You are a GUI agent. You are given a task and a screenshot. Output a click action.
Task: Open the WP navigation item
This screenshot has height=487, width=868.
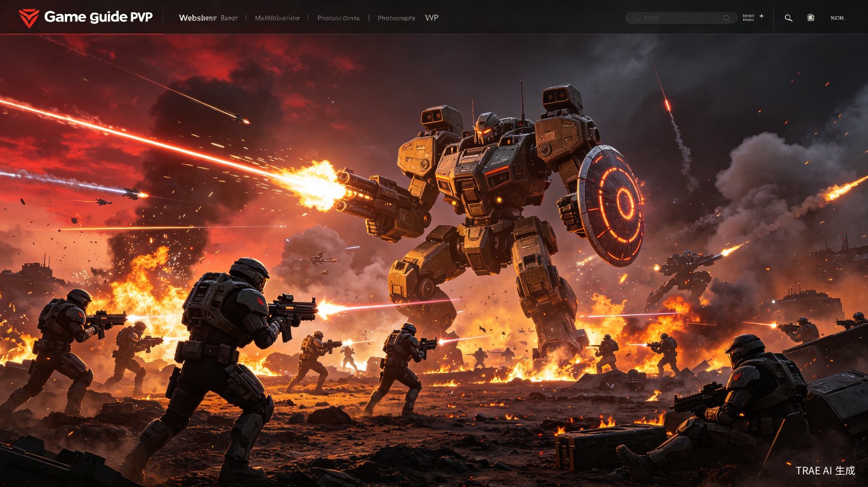pyautogui.click(x=431, y=18)
